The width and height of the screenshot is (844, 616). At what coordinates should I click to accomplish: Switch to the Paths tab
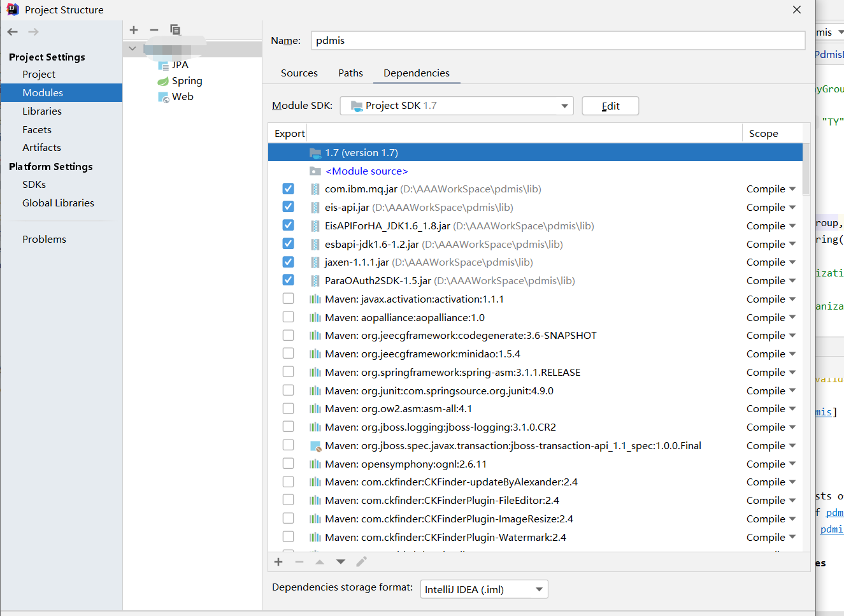tap(350, 73)
